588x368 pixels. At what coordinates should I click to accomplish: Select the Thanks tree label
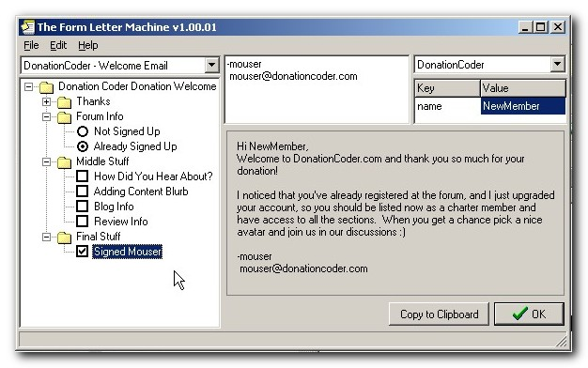(x=93, y=101)
